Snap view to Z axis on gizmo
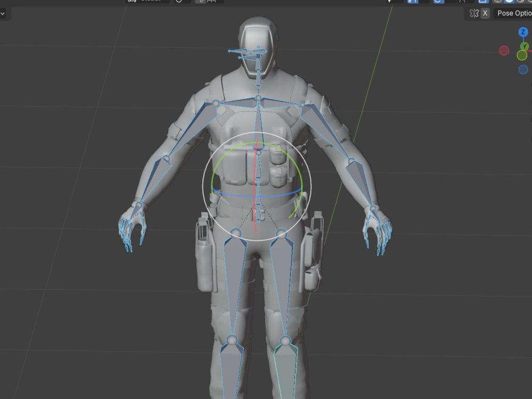Image resolution: width=532 pixels, height=399 pixels. [x=523, y=32]
